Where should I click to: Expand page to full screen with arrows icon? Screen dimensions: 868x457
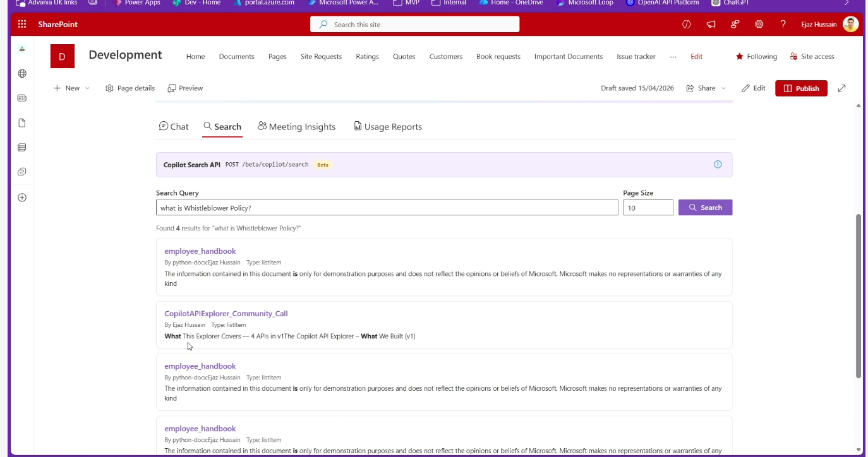tap(841, 88)
